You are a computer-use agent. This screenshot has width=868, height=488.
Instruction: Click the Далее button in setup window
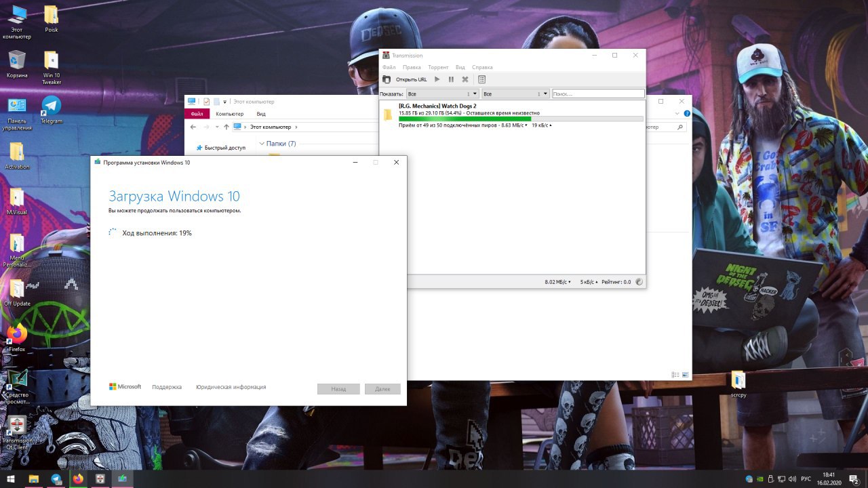(382, 389)
